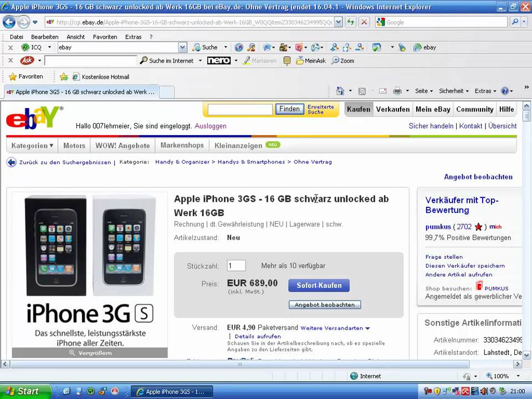The image size is (532, 399).
Task: Click the Read mail envelope icon
Action: click(x=383, y=91)
